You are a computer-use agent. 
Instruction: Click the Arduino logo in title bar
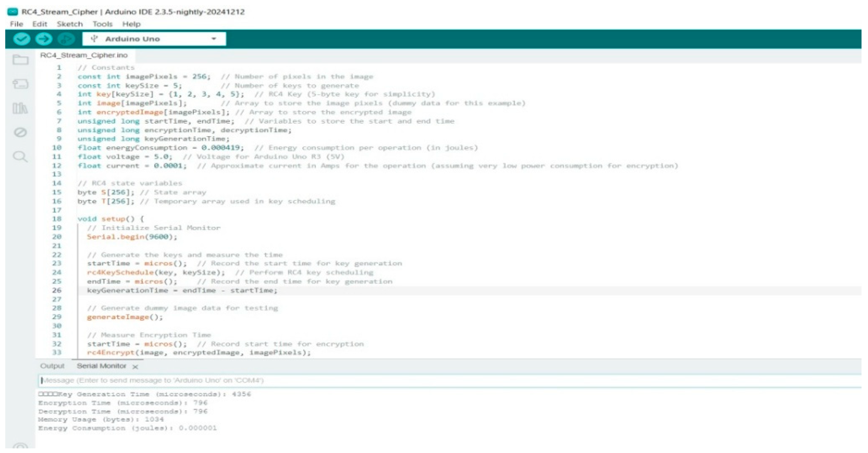12,12
